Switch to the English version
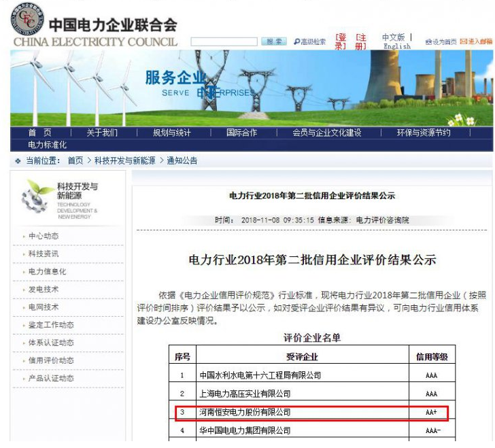The image size is (495, 448). tap(396, 46)
